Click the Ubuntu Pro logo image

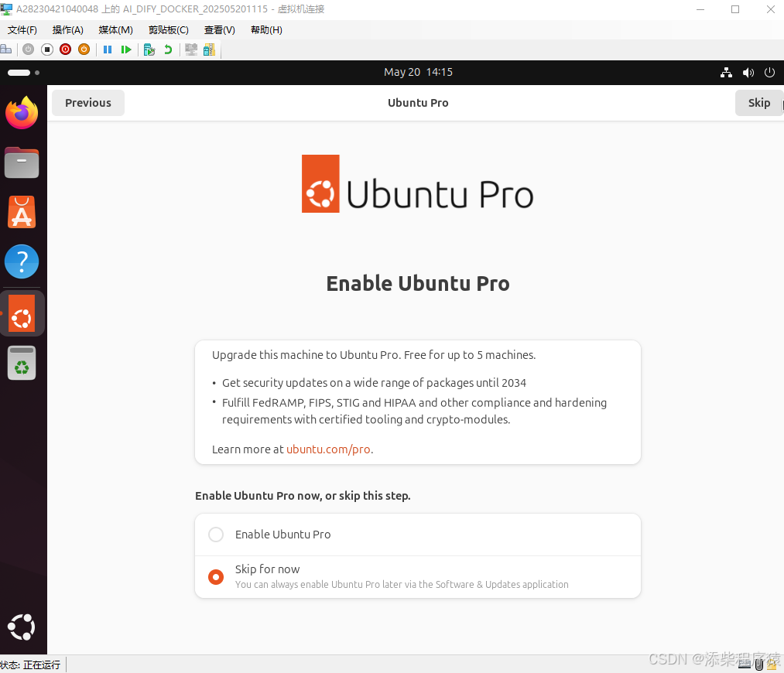coord(418,184)
